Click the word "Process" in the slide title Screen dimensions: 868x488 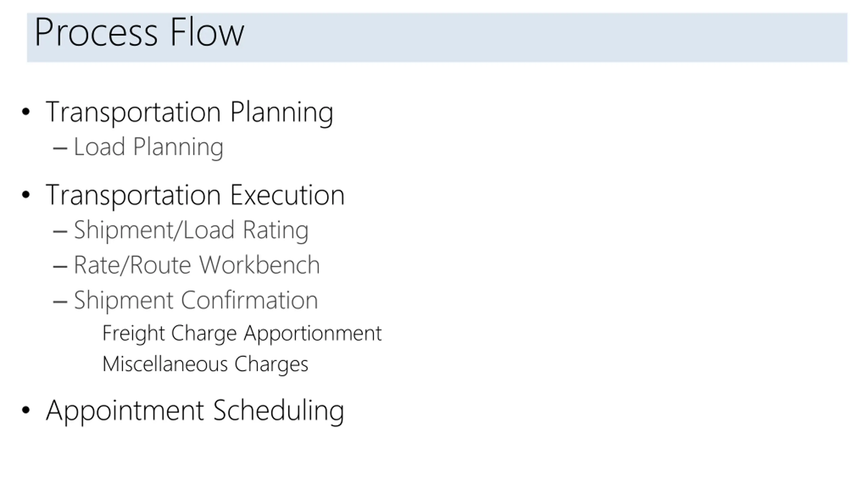pyautogui.click(x=96, y=33)
